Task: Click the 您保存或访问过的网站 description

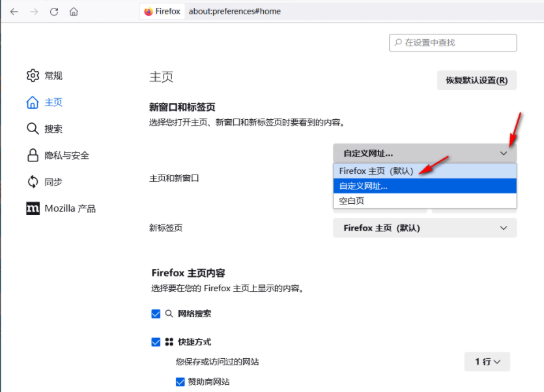Action: point(217,362)
